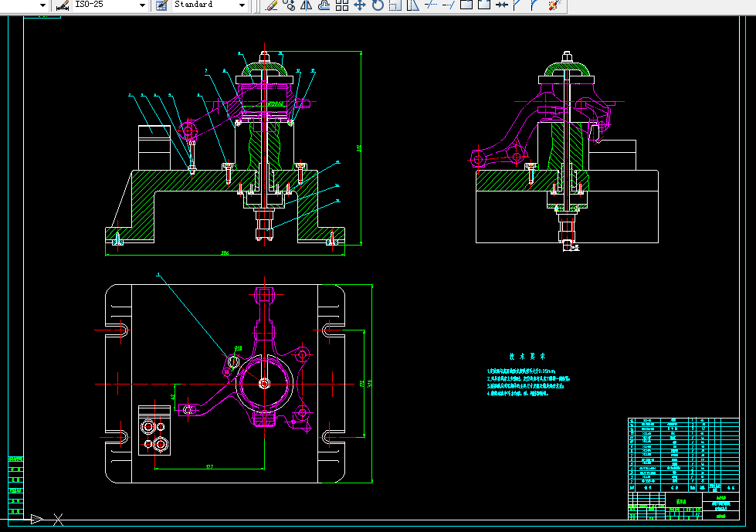Activate the Rotate tool
Screen dimensions: 756x532
[378, 5]
